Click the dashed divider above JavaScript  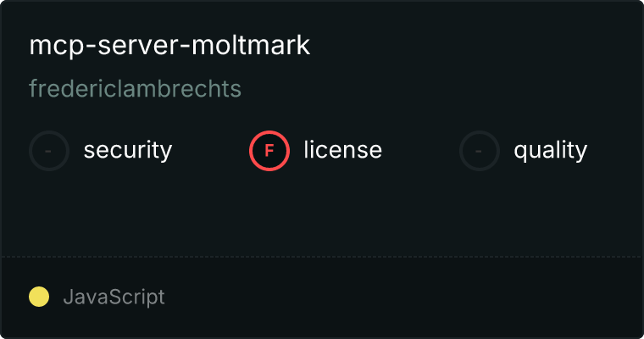(322, 257)
